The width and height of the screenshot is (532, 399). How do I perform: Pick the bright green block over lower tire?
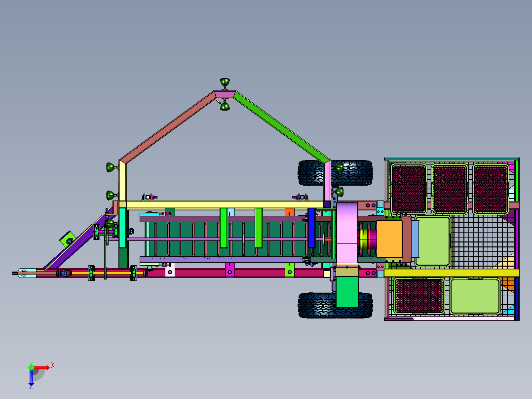(348, 291)
